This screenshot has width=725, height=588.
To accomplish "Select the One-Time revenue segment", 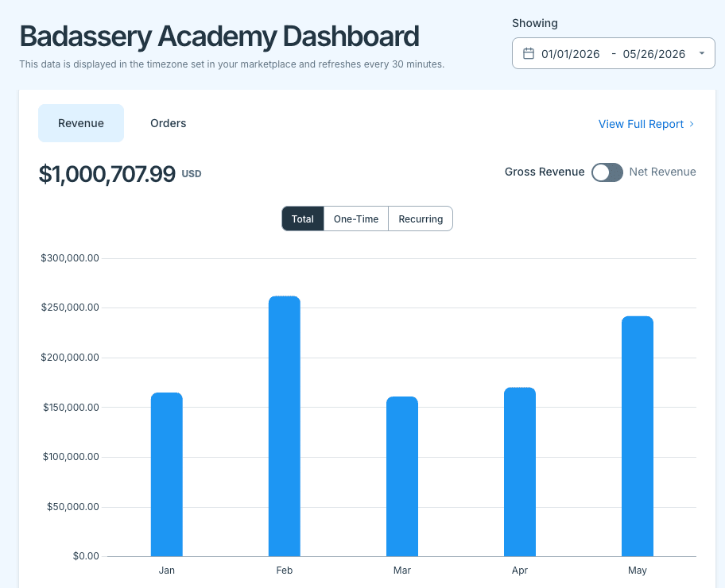I will tap(356, 219).
